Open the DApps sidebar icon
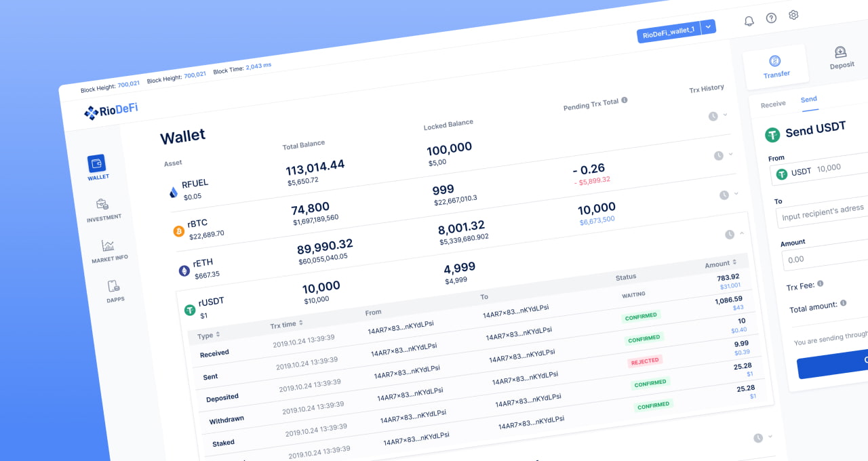This screenshot has height=461, width=868. click(114, 288)
